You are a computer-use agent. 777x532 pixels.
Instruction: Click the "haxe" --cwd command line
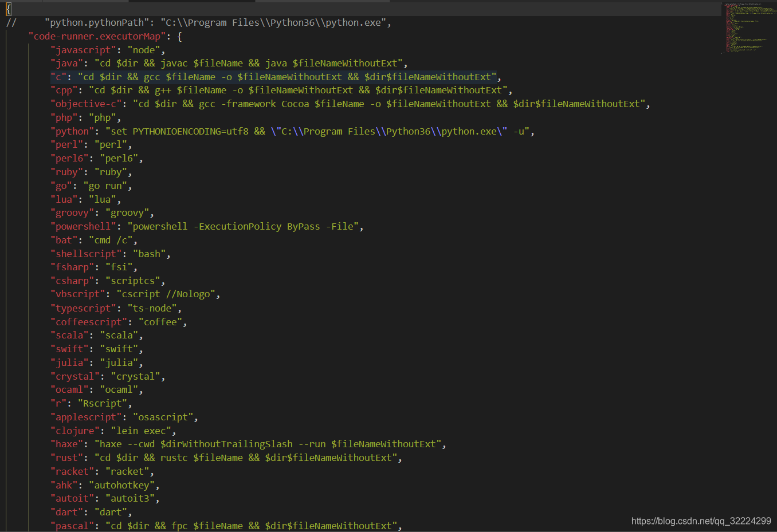(246, 443)
